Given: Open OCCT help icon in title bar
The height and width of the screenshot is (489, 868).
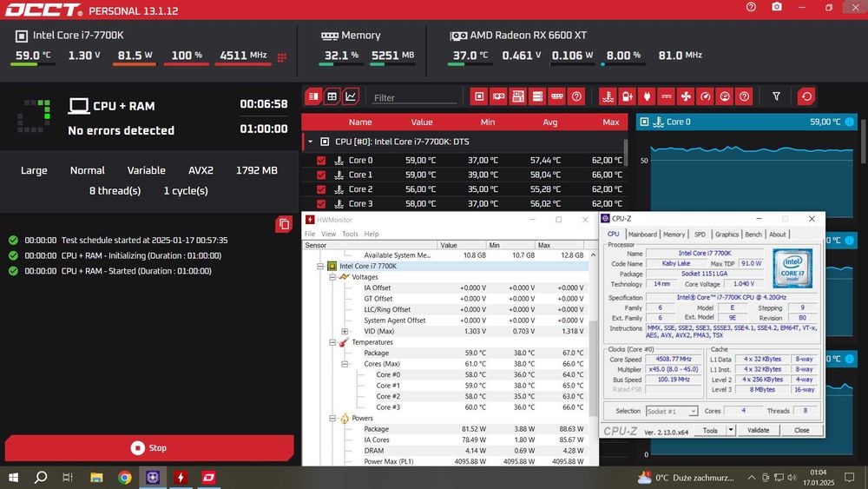Looking at the screenshot, I should pyautogui.click(x=751, y=7).
